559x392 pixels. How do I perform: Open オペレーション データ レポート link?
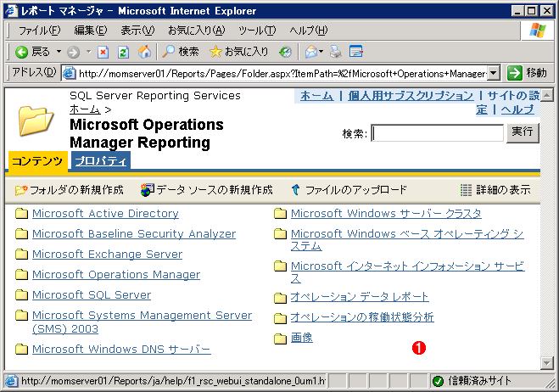coord(360,297)
